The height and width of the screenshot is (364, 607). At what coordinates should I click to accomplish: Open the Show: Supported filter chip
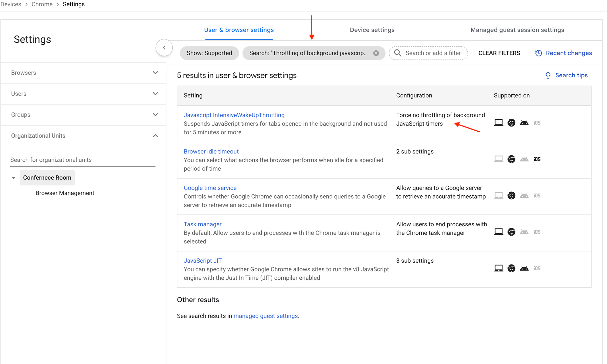209,53
